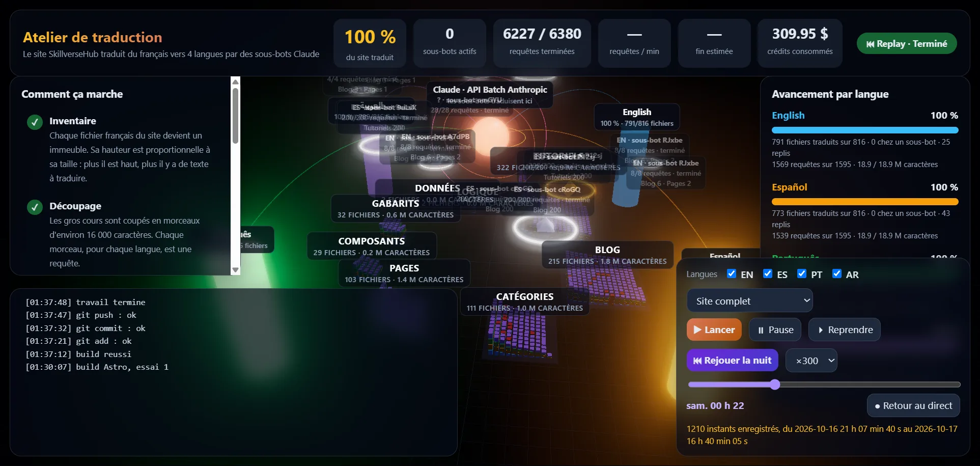Select the GABARITS building label
980x466 pixels.
click(396, 208)
